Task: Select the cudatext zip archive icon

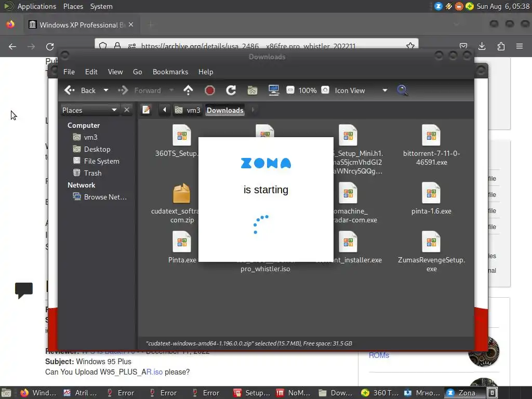Action: 182,193
